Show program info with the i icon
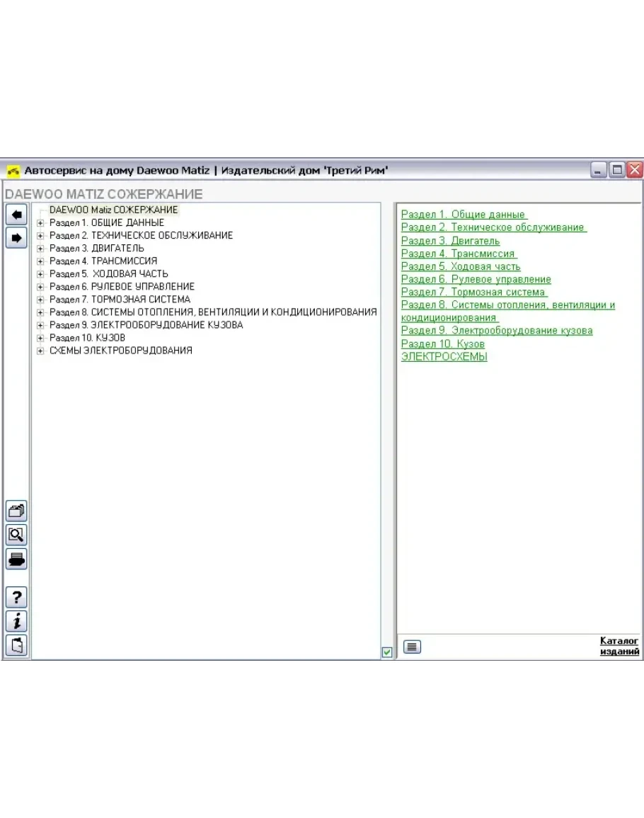The image size is (644, 818). (16, 621)
